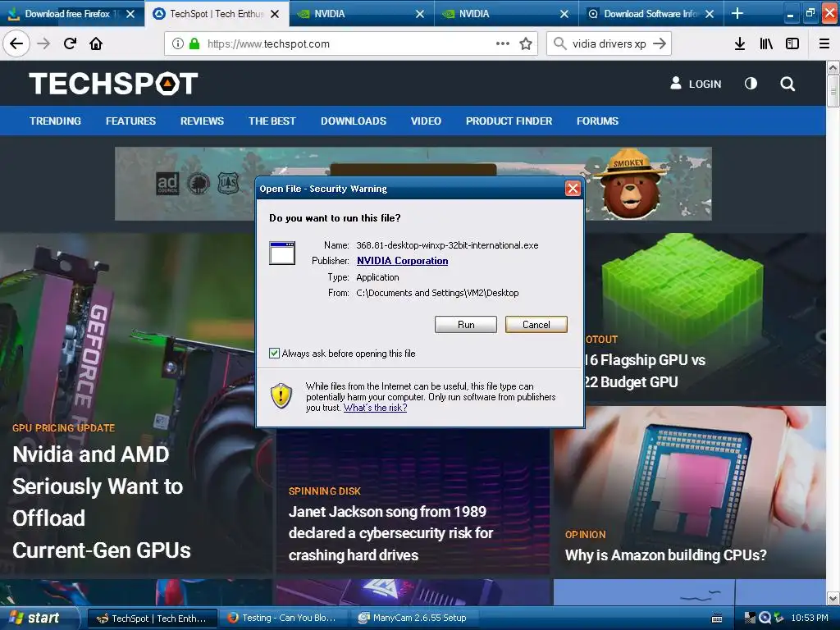
Task: Switch to ManyCam 2.6.55 Setup taskbar item
Action: pos(414,619)
